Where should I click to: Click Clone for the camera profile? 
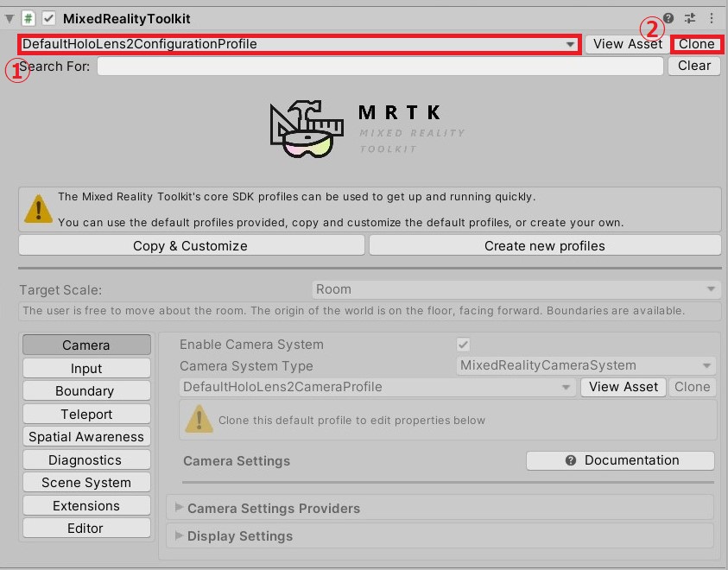point(693,387)
